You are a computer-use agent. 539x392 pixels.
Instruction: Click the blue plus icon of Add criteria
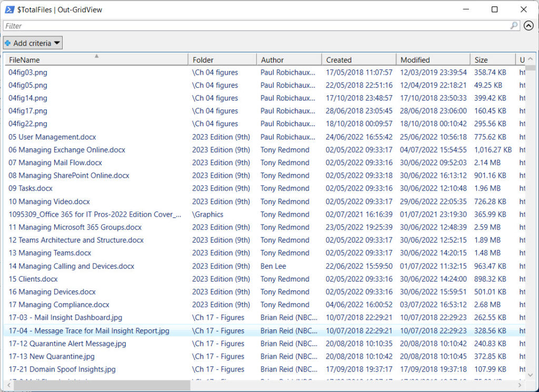(x=7, y=43)
